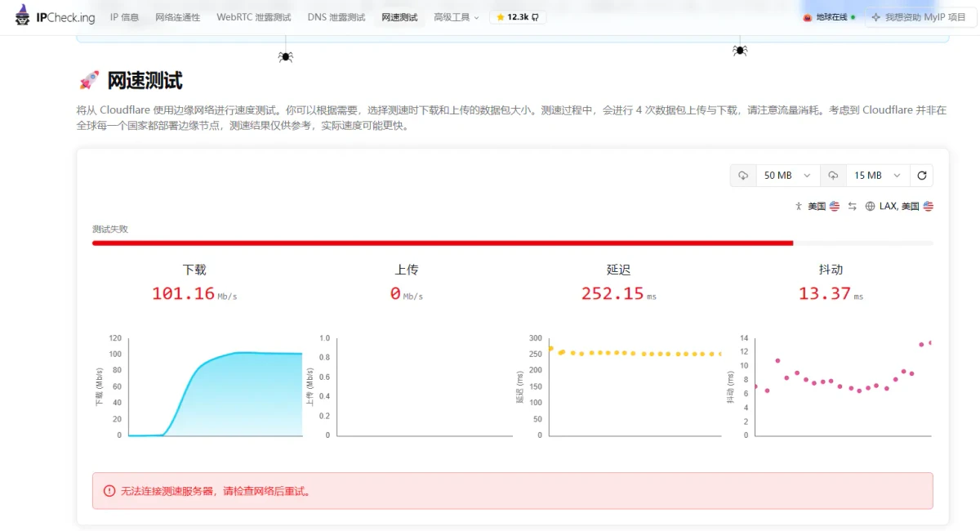Click the 延迟 metric label
This screenshot has height=531, width=980.
coord(619,270)
